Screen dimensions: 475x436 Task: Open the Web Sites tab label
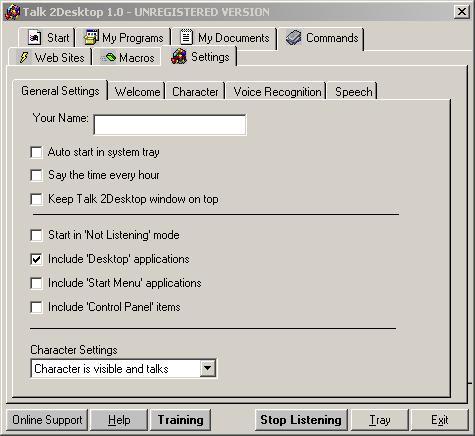click(59, 58)
